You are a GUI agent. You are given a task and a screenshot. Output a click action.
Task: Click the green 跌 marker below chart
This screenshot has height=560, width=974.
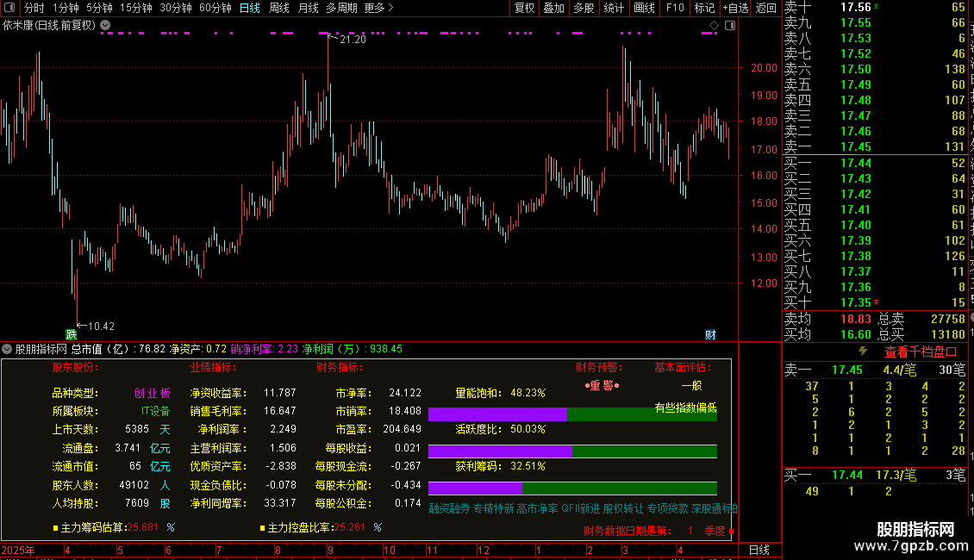(x=72, y=334)
